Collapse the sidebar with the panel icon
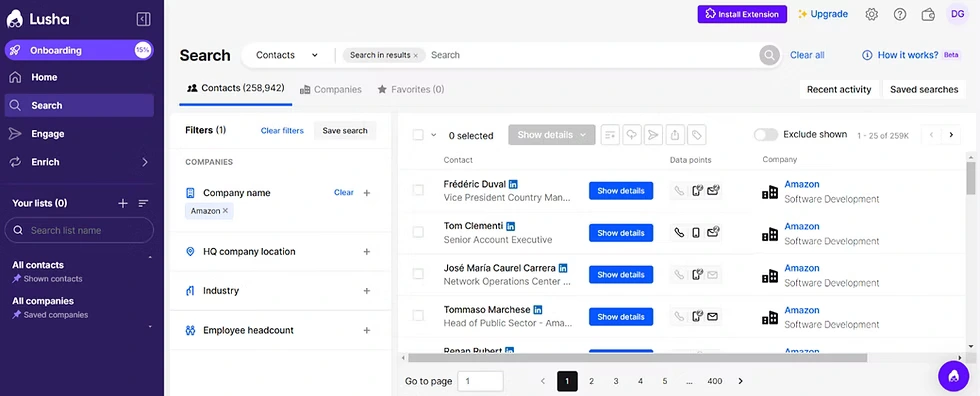Screen dimensions: 980x396 (144, 19)
